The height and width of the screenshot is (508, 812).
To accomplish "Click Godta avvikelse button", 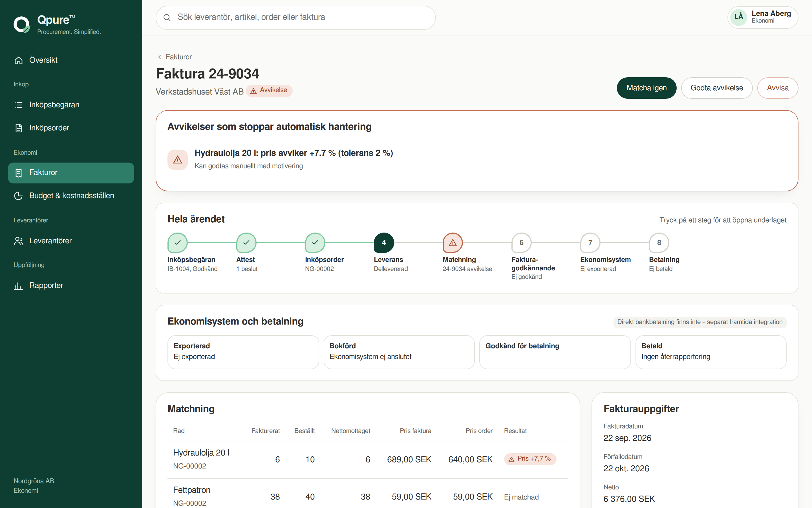I will tap(717, 88).
